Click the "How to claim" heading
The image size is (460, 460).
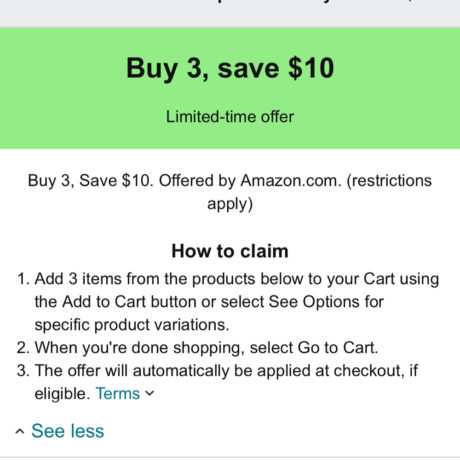(230, 251)
